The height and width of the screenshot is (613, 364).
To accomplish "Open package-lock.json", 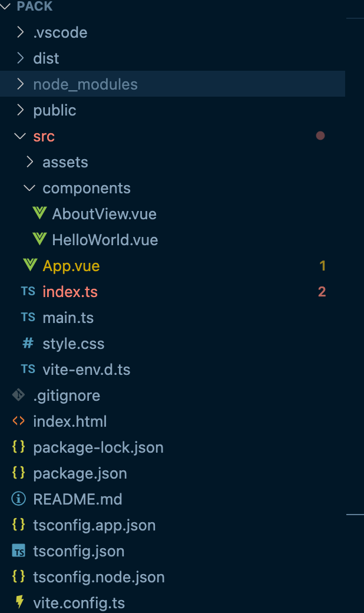I will [99, 447].
